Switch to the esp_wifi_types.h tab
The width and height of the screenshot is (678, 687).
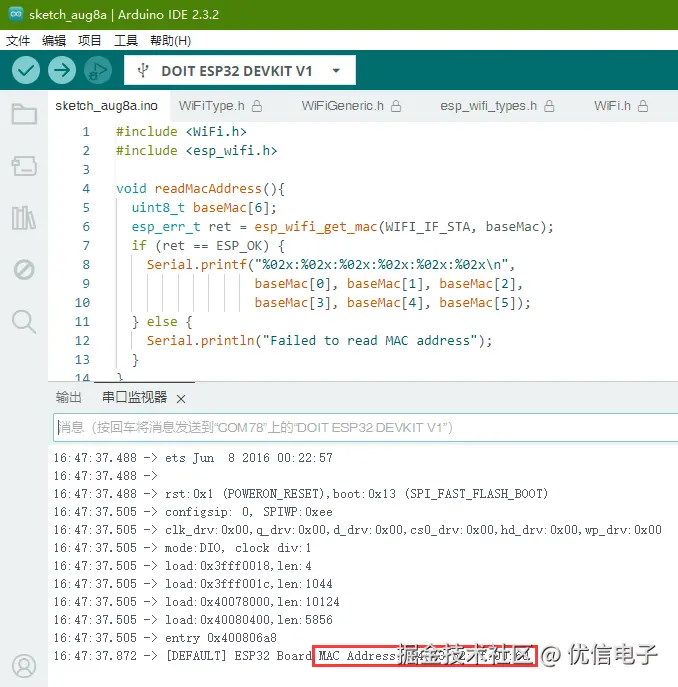[489, 106]
